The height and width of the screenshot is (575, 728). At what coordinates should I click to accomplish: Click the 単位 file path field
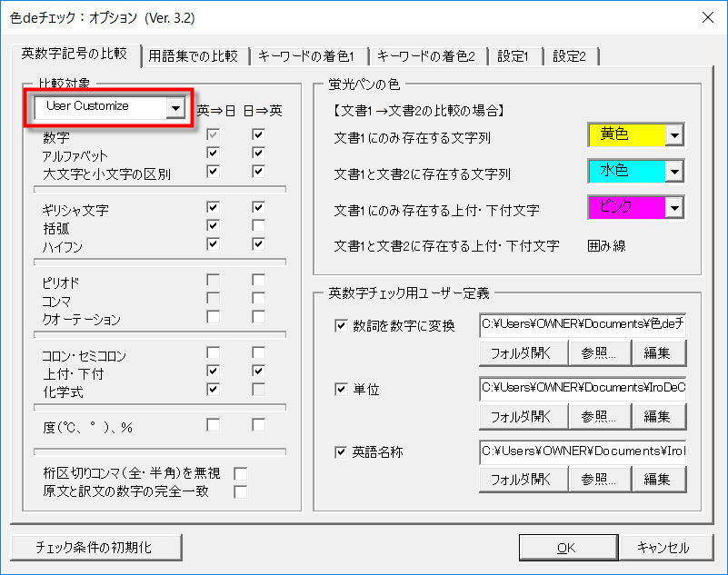583,389
